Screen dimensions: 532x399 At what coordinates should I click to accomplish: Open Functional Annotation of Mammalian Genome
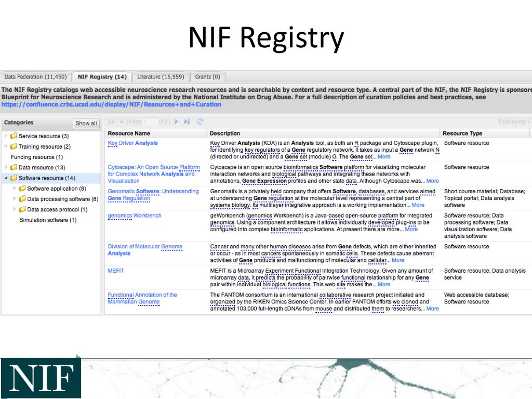tap(142, 298)
